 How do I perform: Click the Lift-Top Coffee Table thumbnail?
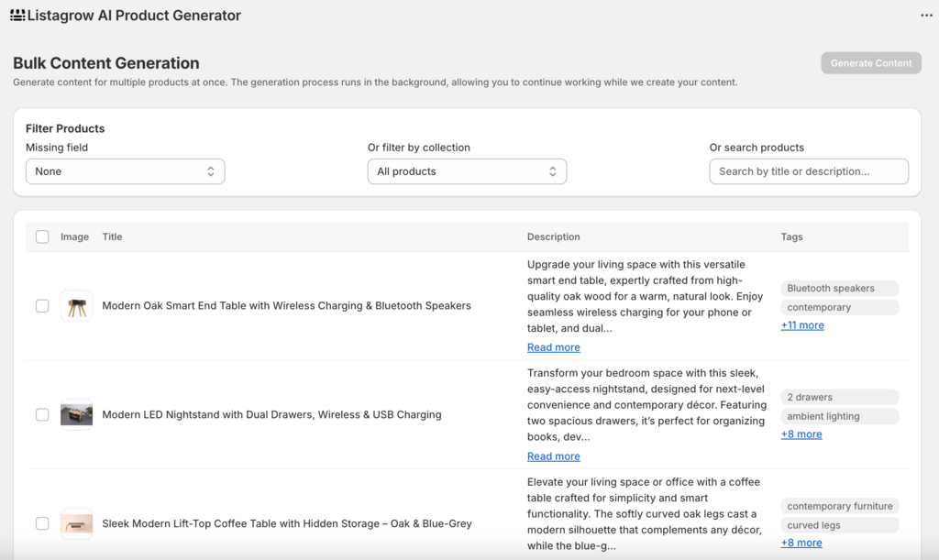pos(76,523)
